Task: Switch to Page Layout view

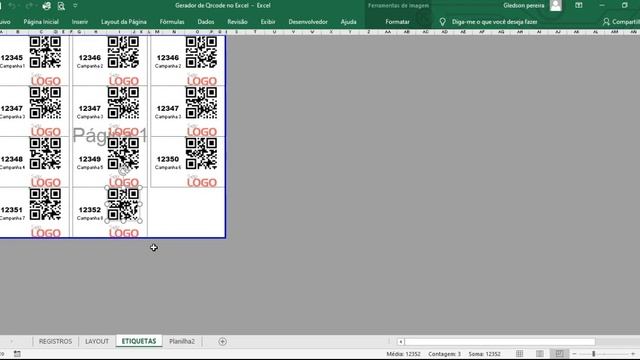Action: point(540,354)
